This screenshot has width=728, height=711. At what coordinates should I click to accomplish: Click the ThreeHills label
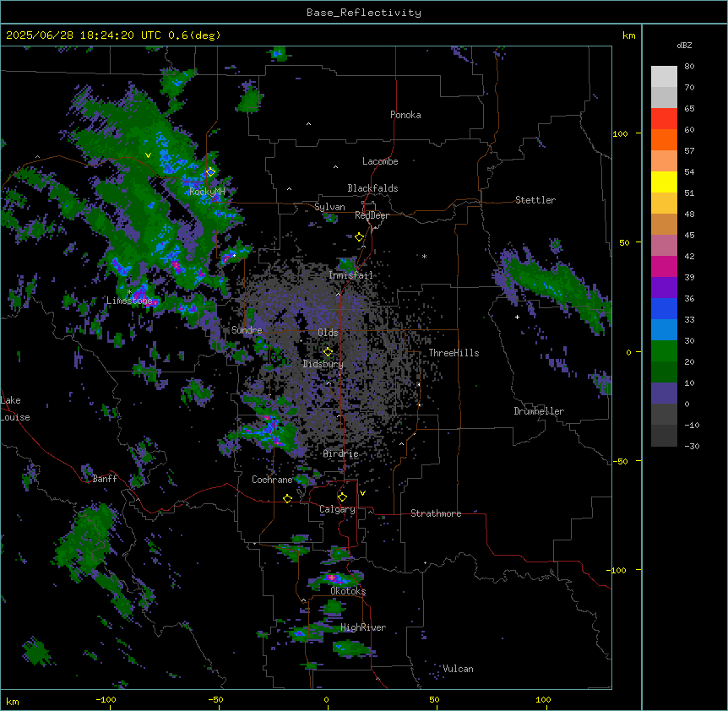coord(454,353)
